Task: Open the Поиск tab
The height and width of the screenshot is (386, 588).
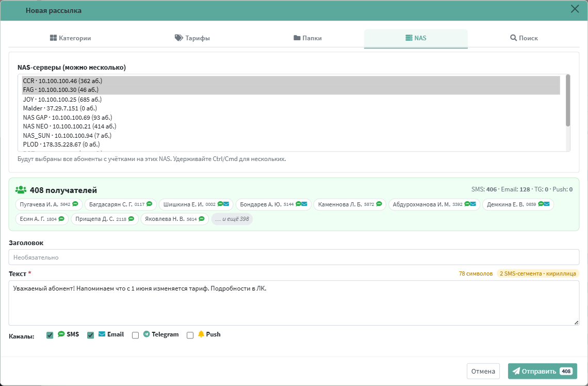Action: click(x=524, y=38)
